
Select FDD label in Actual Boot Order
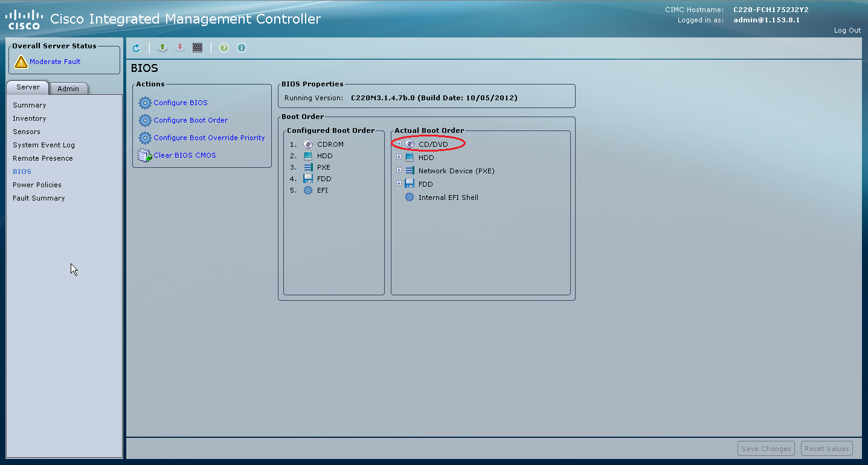(x=425, y=184)
